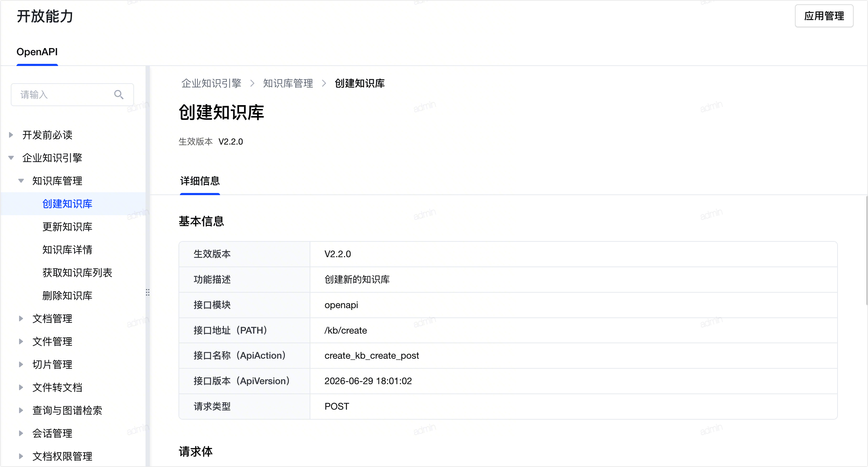Screen dimensions: 868x467
Task: Click the 请求体 section heading
Action: [x=196, y=452]
